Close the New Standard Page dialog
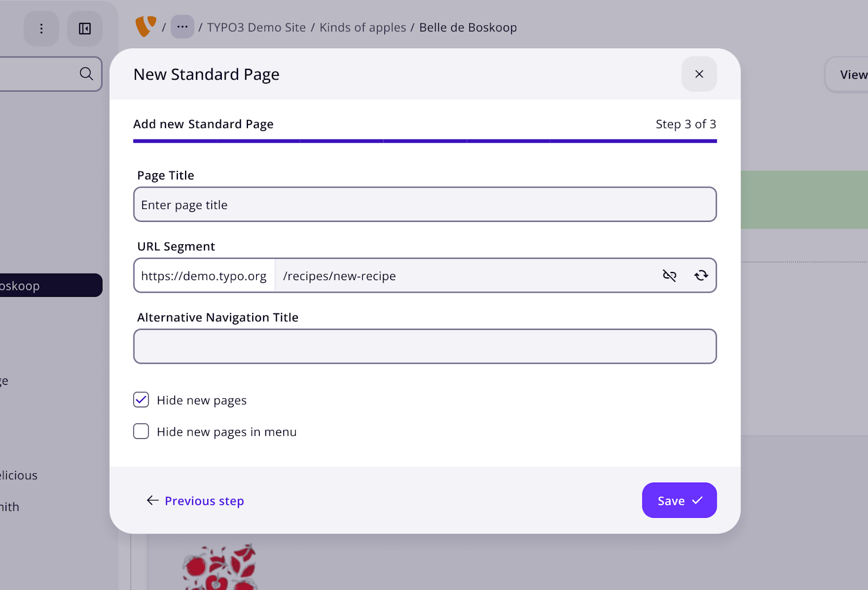Image resolution: width=868 pixels, height=590 pixels. click(699, 74)
